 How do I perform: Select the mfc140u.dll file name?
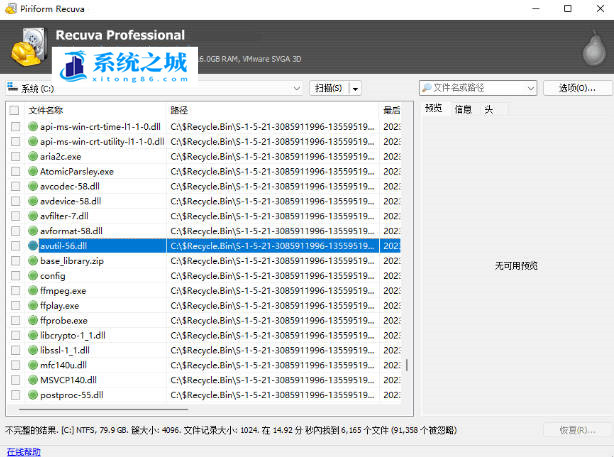63,365
